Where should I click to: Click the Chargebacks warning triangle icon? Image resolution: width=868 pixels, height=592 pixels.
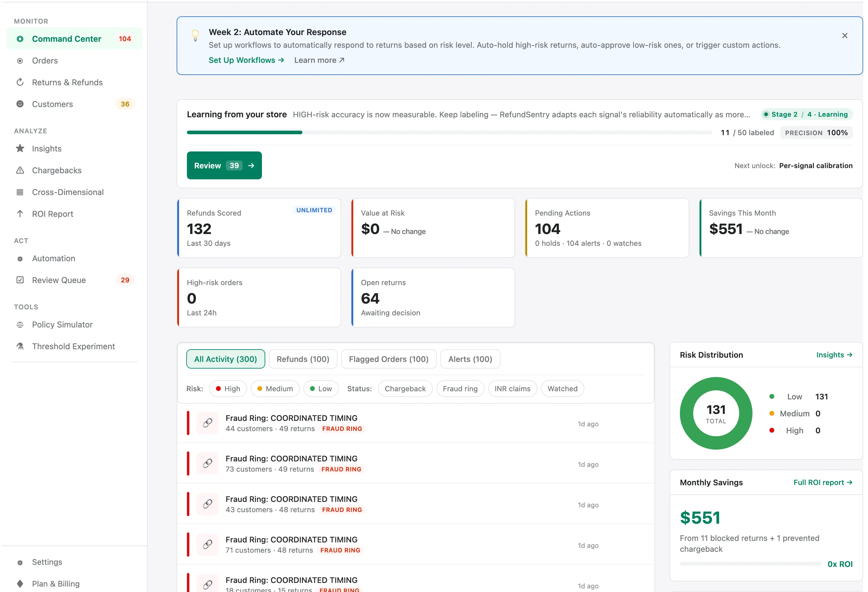point(20,170)
